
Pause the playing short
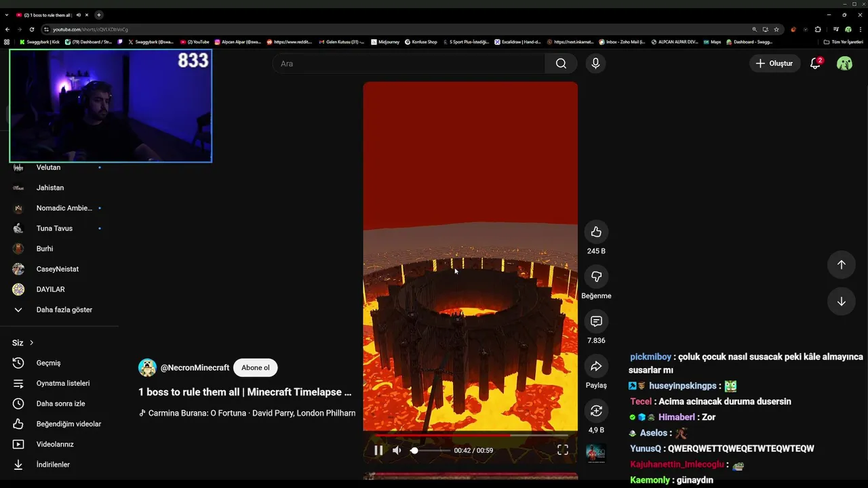point(378,450)
